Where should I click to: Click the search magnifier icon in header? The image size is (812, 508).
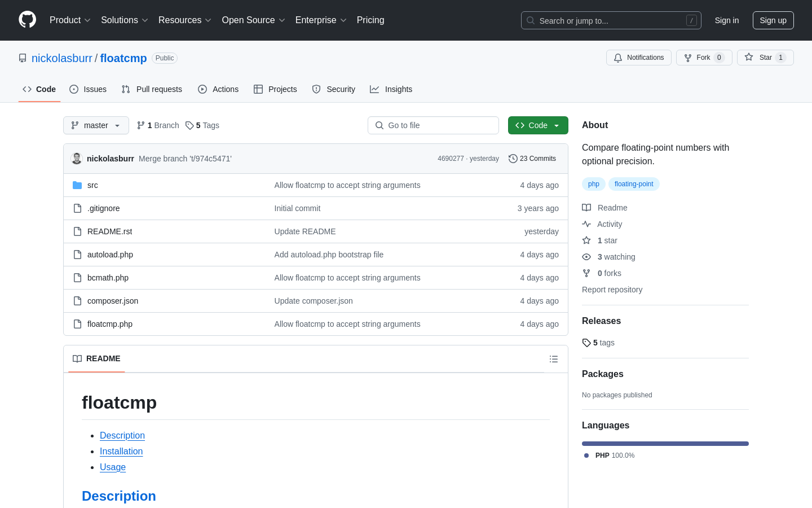531,20
